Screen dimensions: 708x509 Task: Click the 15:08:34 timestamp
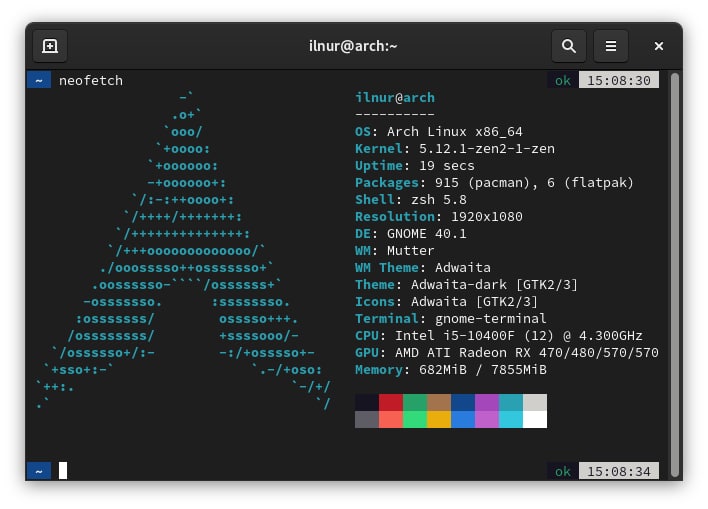[619, 471]
